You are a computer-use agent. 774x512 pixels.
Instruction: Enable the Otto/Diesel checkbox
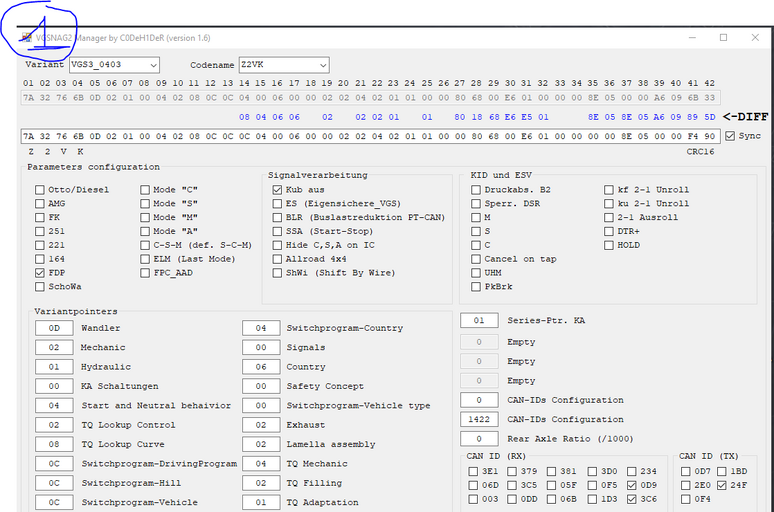(x=40, y=190)
